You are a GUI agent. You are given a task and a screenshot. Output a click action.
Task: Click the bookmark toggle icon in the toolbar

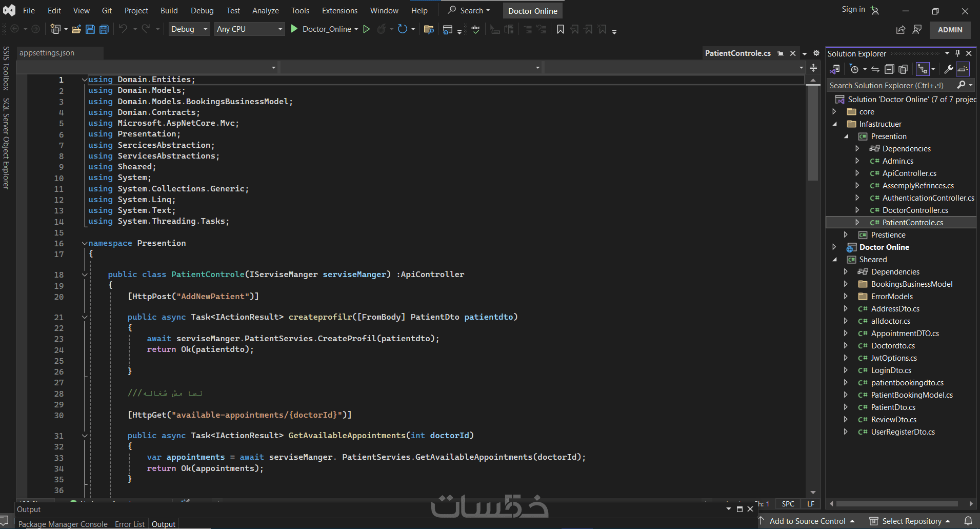pos(561,29)
